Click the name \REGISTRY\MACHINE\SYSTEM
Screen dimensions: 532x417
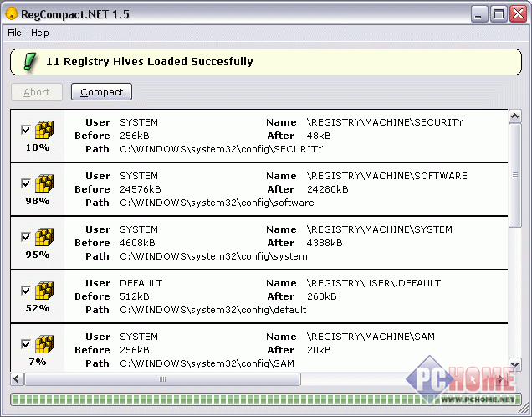[x=379, y=229]
